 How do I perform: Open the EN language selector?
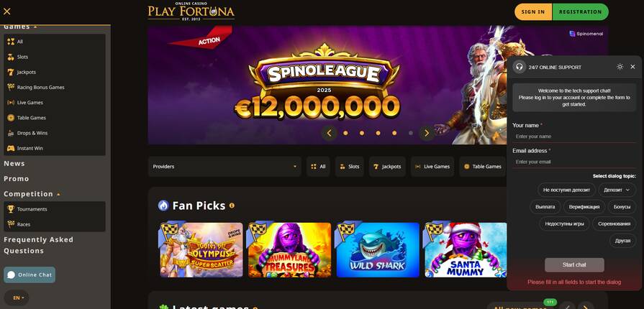pyautogui.click(x=17, y=298)
